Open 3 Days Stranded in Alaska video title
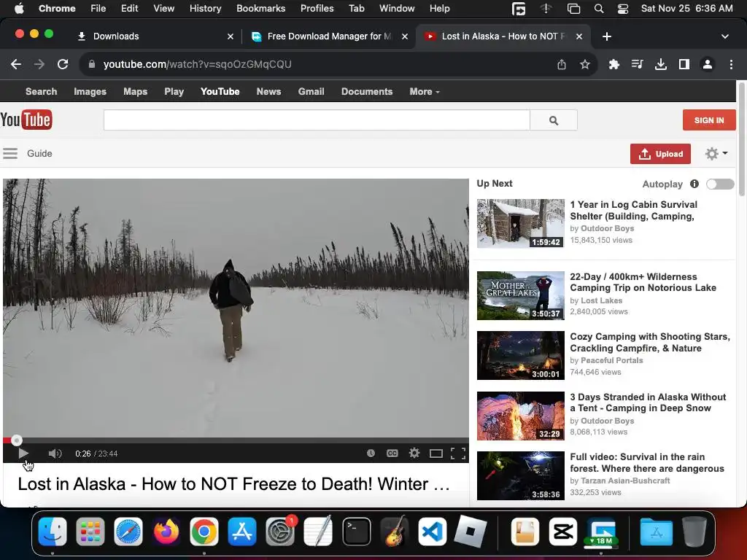This screenshot has width=747, height=560. pos(648,402)
